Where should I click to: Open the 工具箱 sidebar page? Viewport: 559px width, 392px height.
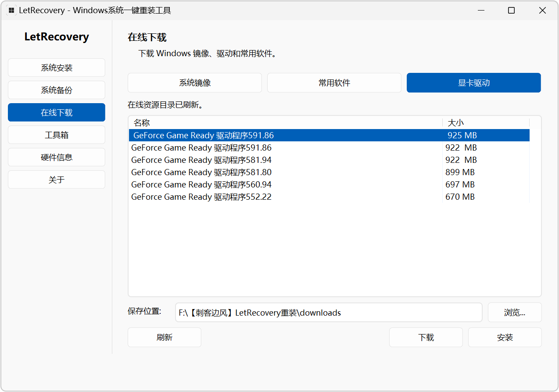pyautogui.click(x=57, y=135)
